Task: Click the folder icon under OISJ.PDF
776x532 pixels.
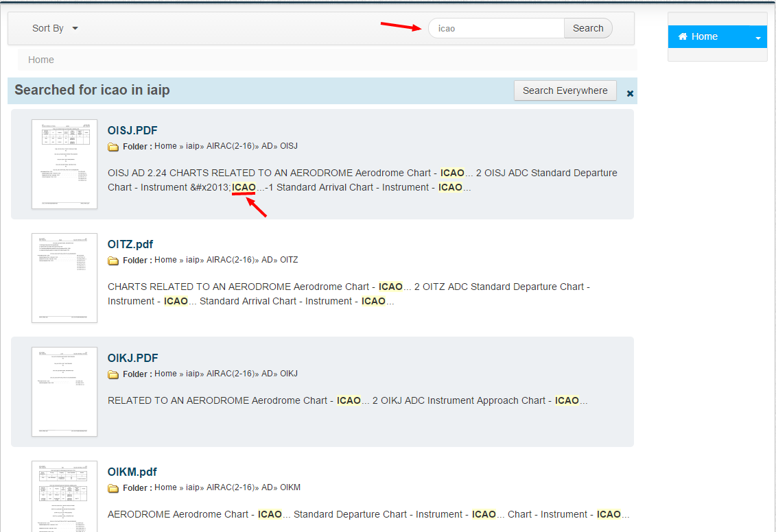Action: coord(113,147)
